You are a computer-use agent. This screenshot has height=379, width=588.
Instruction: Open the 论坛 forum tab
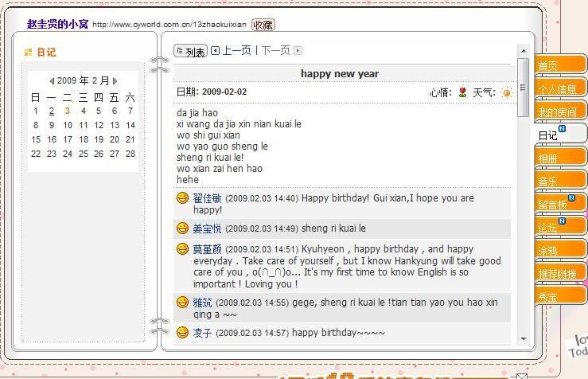click(x=559, y=227)
